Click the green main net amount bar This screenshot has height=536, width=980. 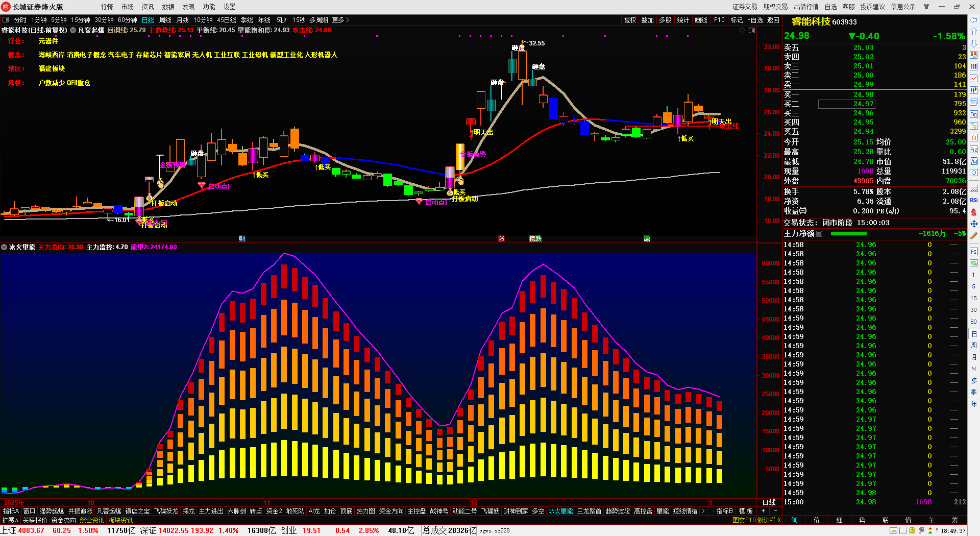tap(849, 234)
